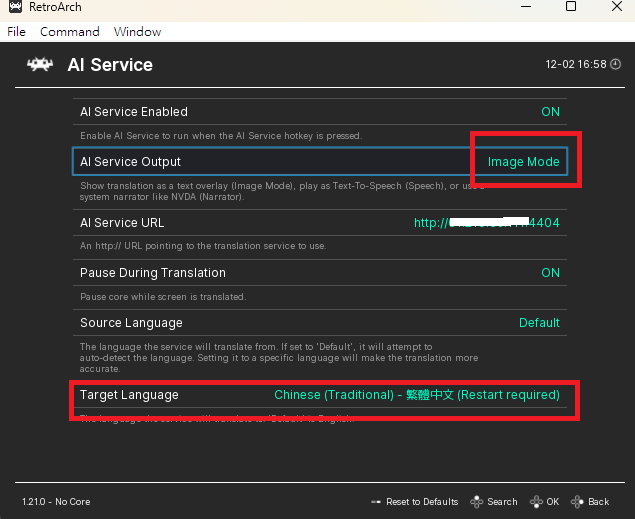
Task: Click 'Enable AI Service to run' description text
Action: (x=221, y=136)
